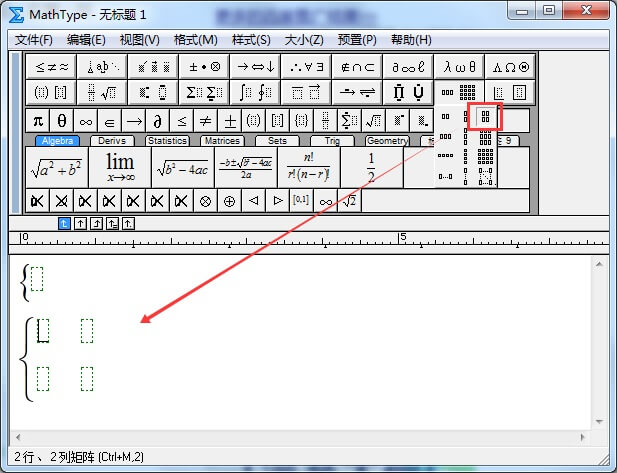Insert the plus-minus symbol

[230, 121]
